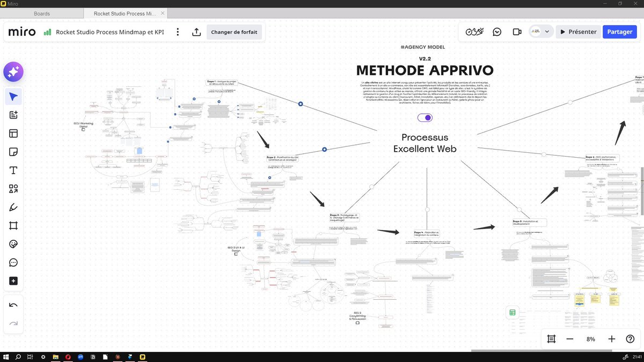Select the SEO 3 UX & UI Design label

pos(236,249)
